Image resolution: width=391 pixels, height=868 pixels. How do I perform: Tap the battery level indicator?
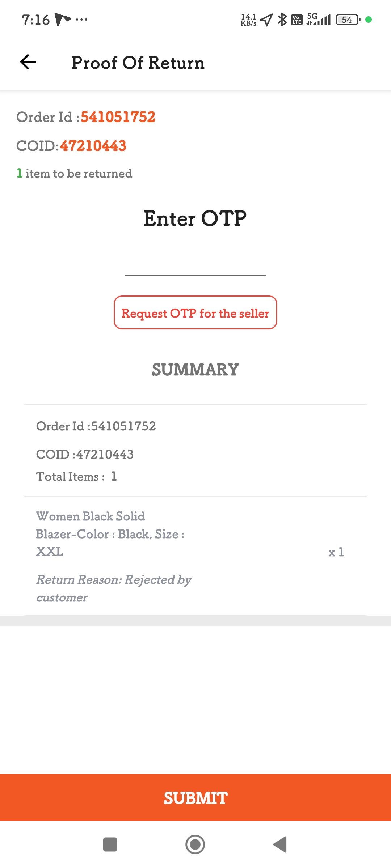(x=348, y=20)
